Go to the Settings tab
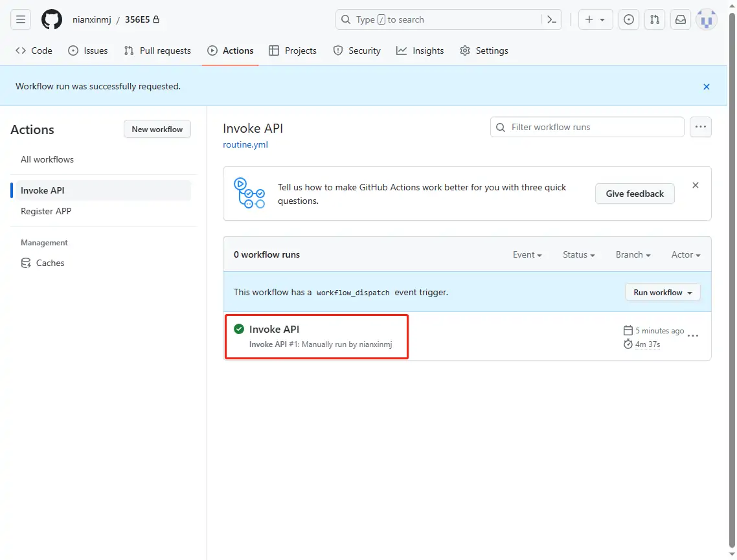The image size is (737, 560). (484, 50)
